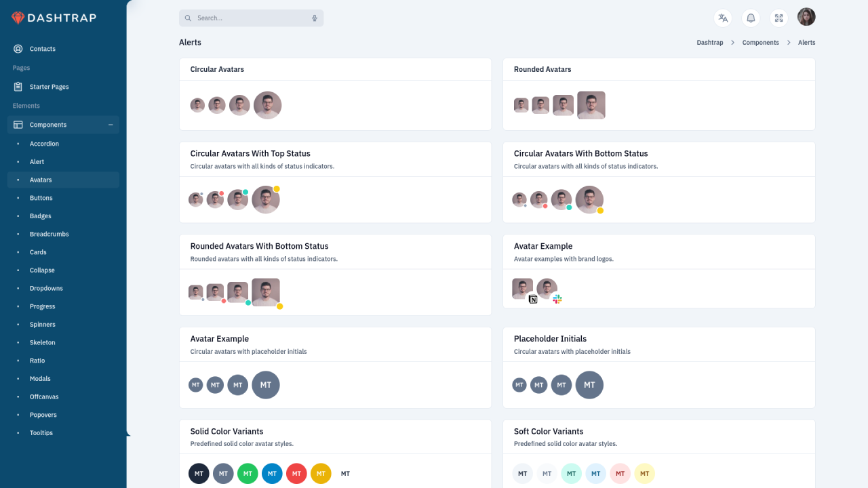Screen dimensions: 868x488
Task: Select the Contacts icon in the sidebar
Action: tap(17, 48)
